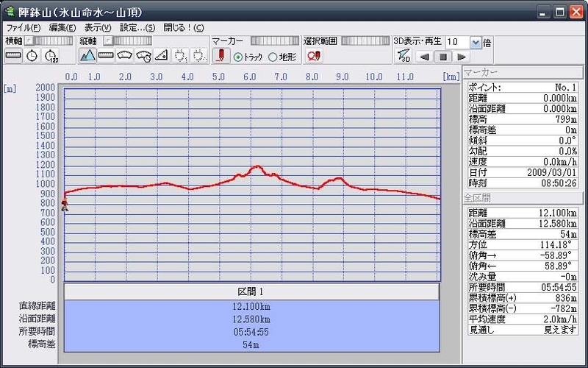The image size is (588, 368).
Task: Close the 陣鉢山 window
Action: point(576,12)
